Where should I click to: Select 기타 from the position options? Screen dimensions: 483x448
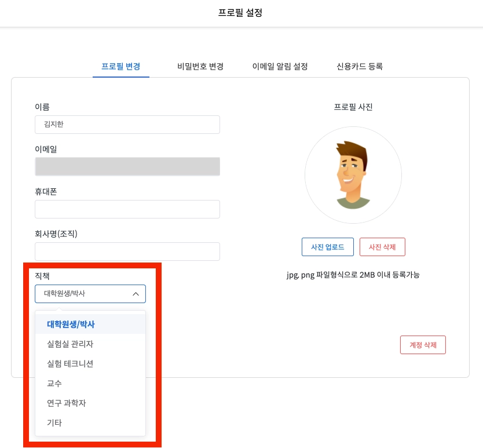point(90,422)
